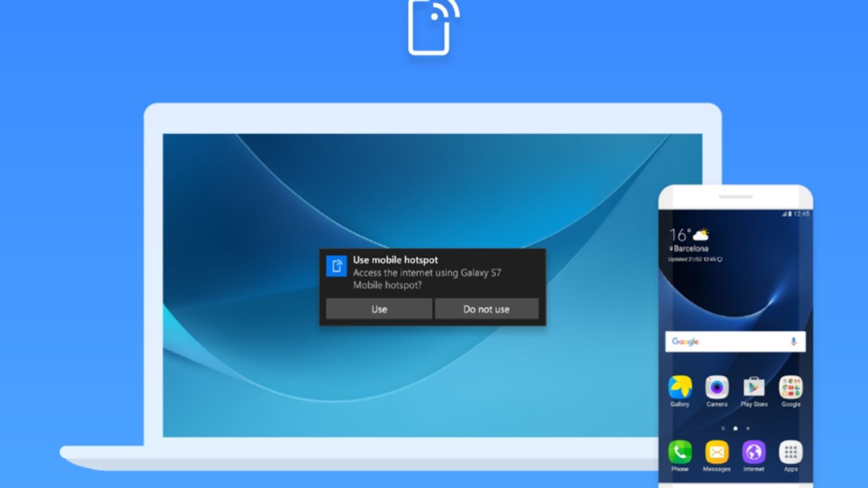Click the Use button in hotspot notification

379,309
